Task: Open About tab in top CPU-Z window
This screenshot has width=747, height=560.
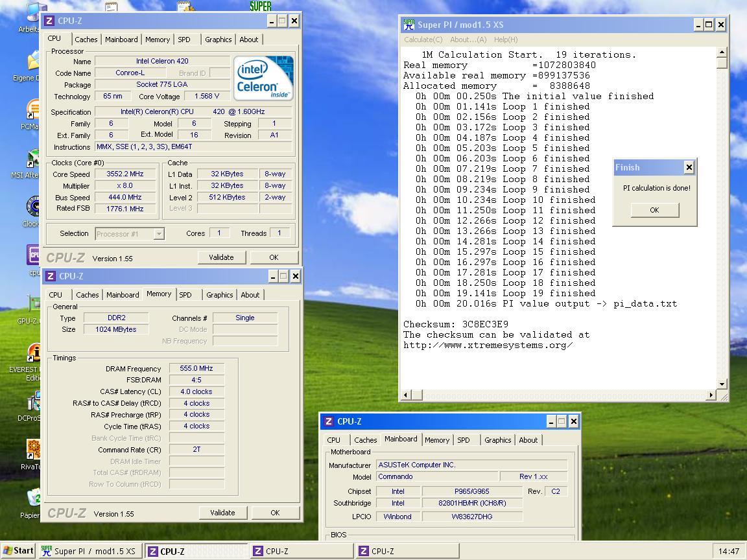Action: pos(249,40)
